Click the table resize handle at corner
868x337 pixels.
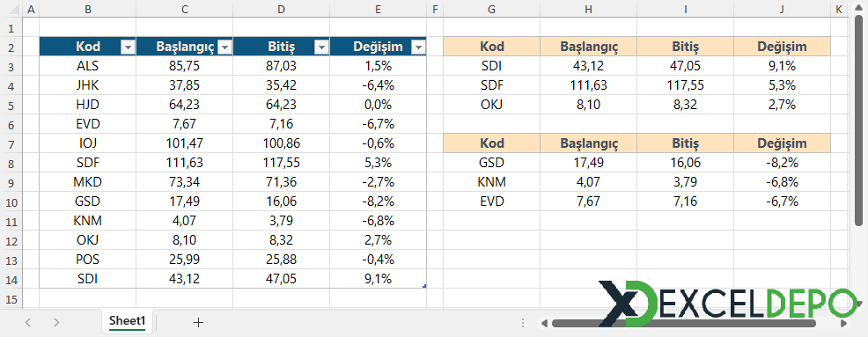tap(424, 286)
